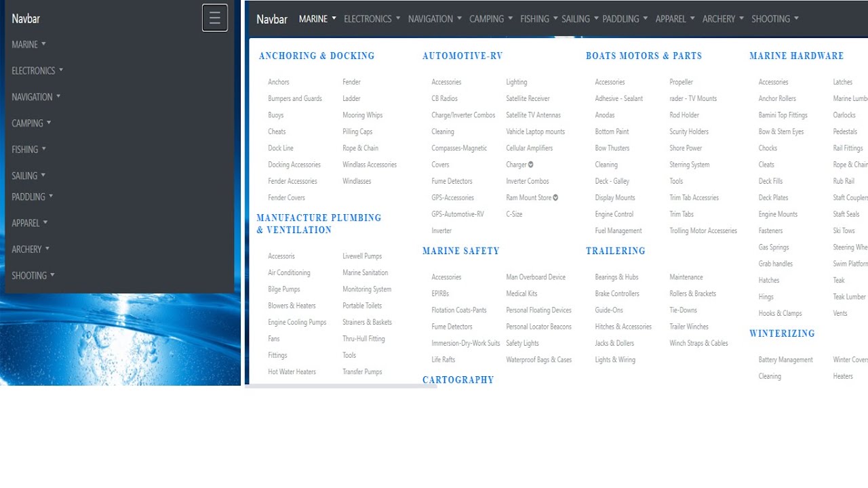This screenshot has height=488, width=868.
Task: Open Man Overboard Device link
Action: pos(536,277)
